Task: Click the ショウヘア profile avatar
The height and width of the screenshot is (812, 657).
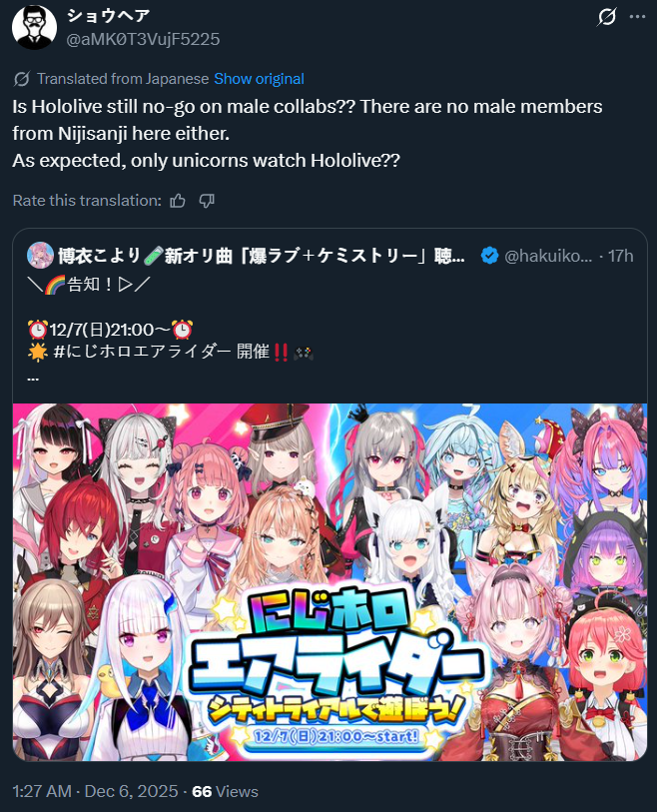Action: (34, 27)
